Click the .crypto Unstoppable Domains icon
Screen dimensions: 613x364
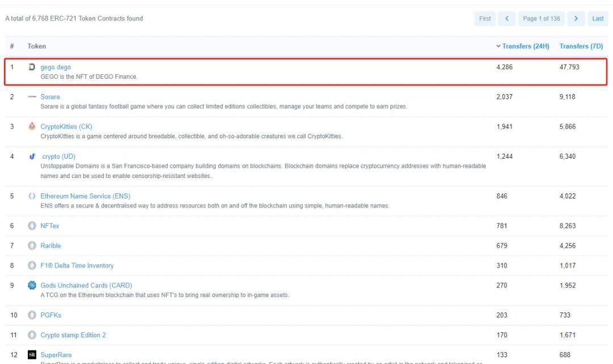(32, 156)
